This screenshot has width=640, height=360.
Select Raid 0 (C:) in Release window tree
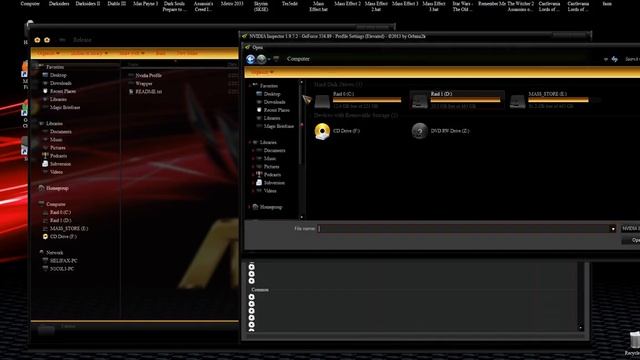tap(57, 212)
